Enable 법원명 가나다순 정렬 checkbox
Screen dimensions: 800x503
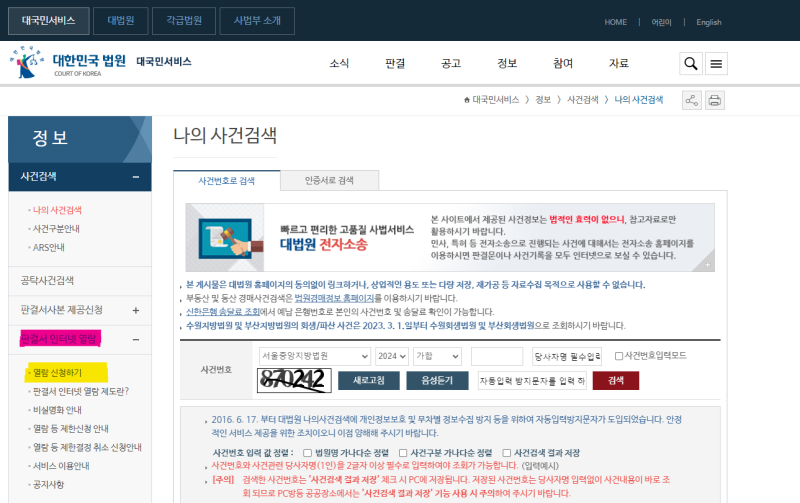307,453
